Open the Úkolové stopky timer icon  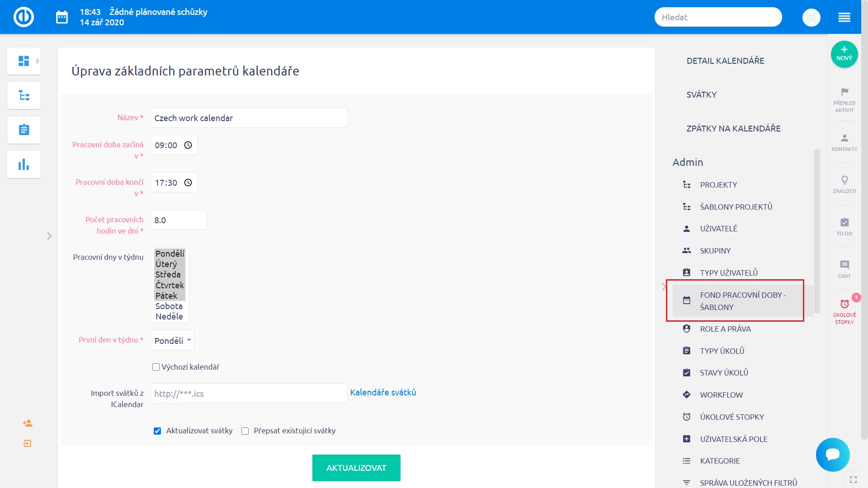click(844, 304)
